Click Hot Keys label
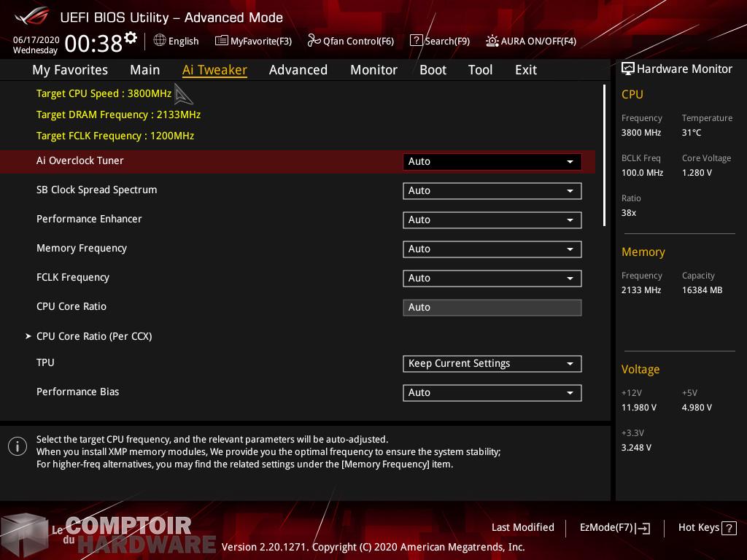 pyautogui.click(x=698, y=527)
